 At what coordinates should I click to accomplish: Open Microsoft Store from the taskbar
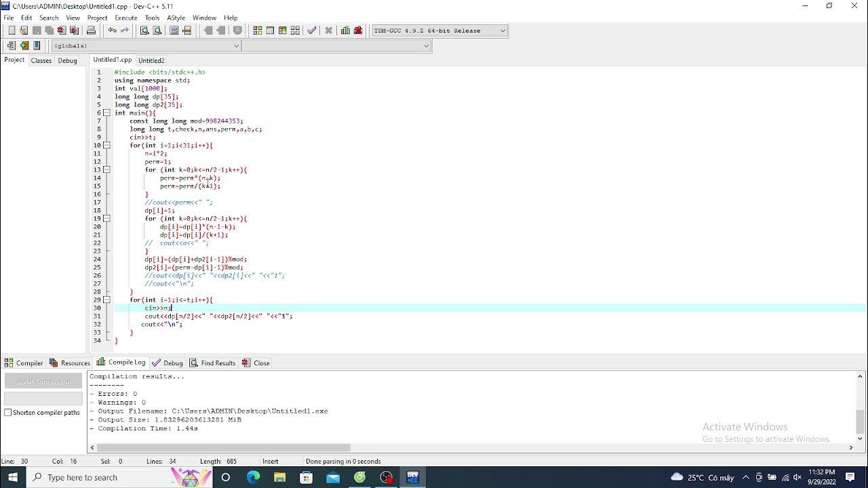(307, 477)
